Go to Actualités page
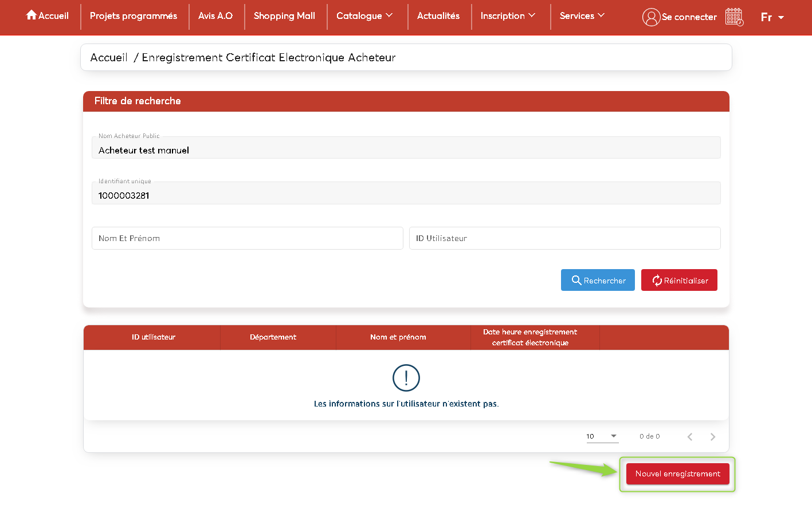 [438, 15]
